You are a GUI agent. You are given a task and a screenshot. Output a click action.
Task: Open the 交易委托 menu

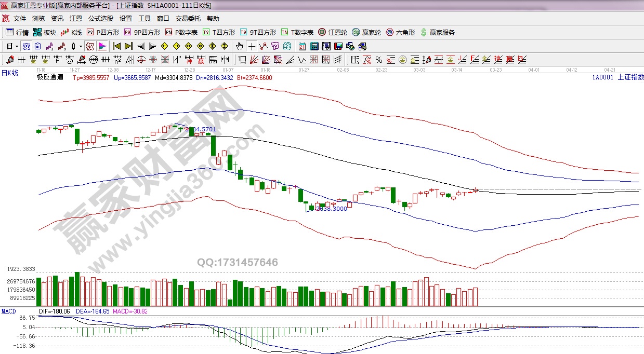pos(188,18)
